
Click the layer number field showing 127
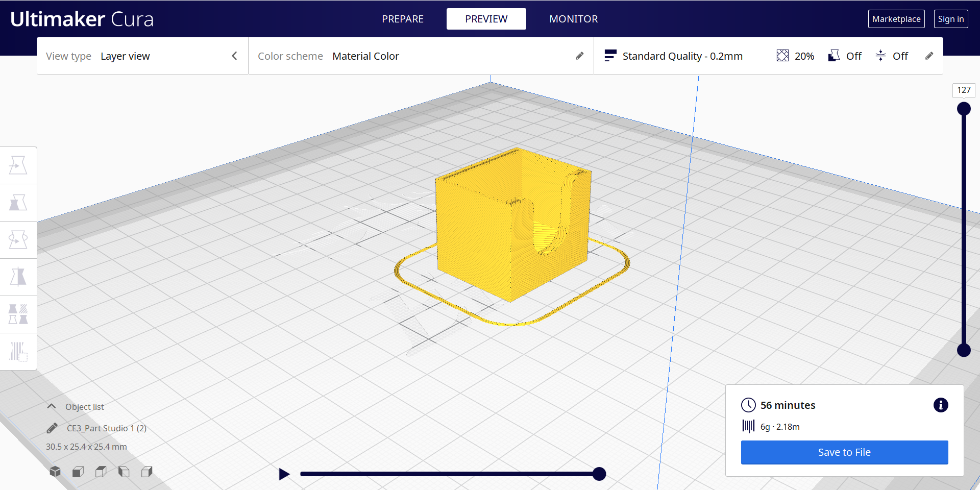pos(964,90)
